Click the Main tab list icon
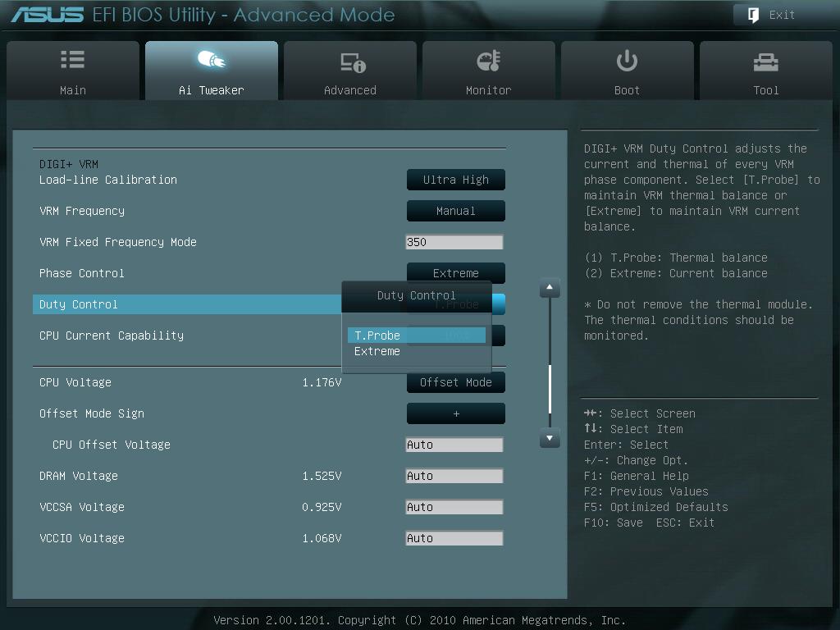This screenshot has height=630, width=840. click(x=73, y=59)
